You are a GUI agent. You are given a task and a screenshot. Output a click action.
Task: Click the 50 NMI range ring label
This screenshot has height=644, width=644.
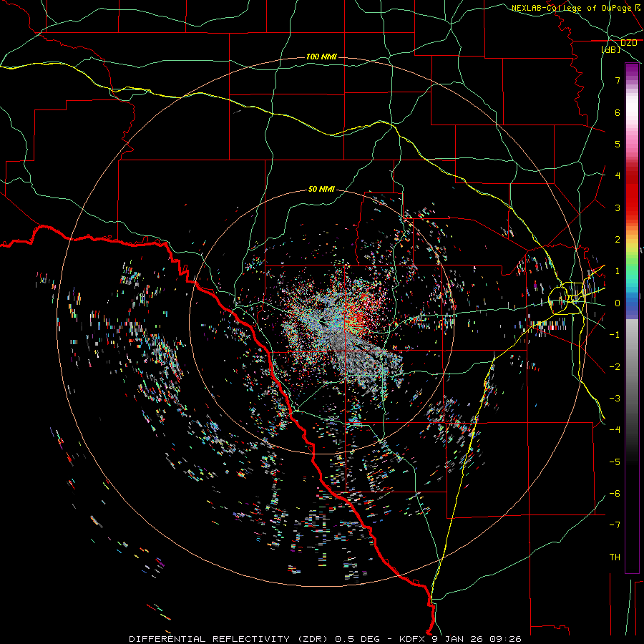click(x=321, y=189)
